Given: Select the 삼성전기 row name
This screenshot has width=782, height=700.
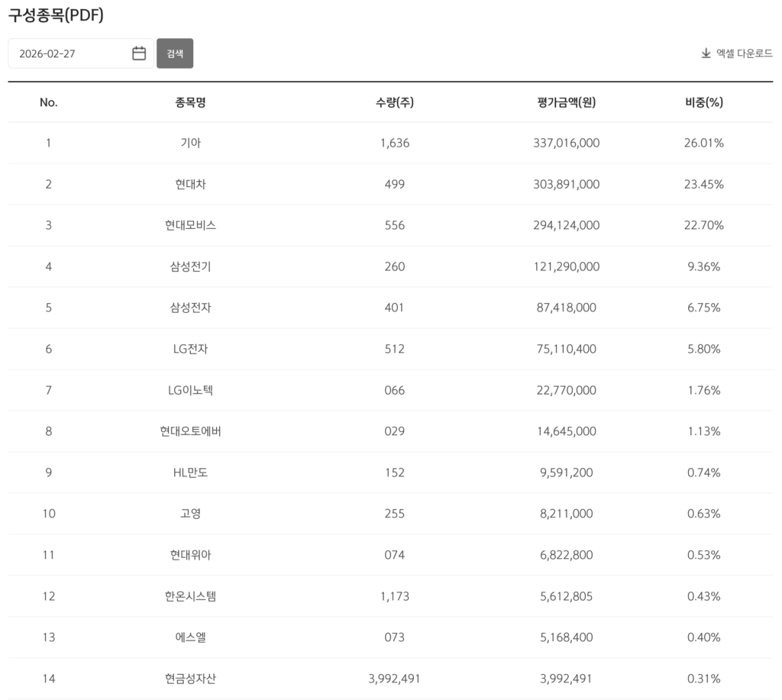Looking at the screenshot, I should tap(190, 266).
